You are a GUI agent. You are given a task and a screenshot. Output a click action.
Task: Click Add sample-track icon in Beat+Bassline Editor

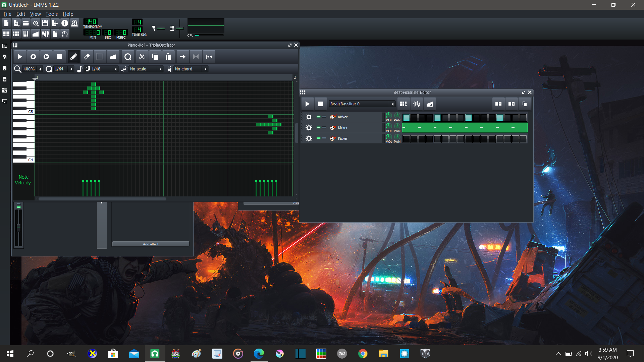point(417,104)
